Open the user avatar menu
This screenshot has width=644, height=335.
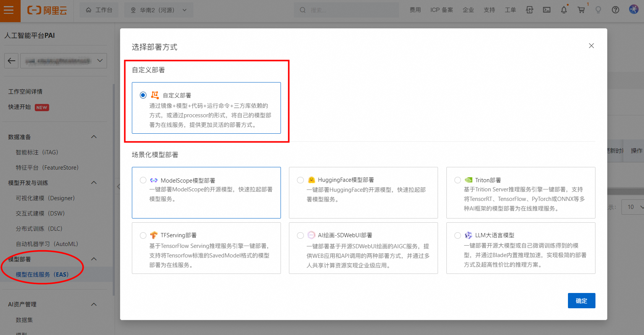click(634, 9)
